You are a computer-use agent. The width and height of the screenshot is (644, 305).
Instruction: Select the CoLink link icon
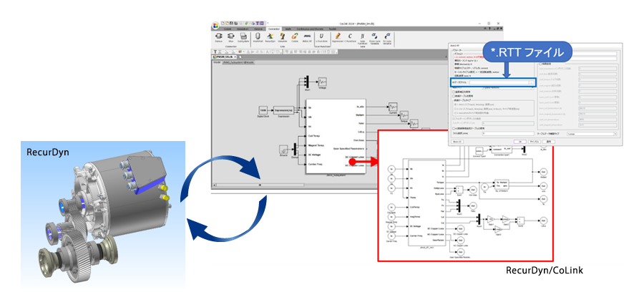(295, 37)
